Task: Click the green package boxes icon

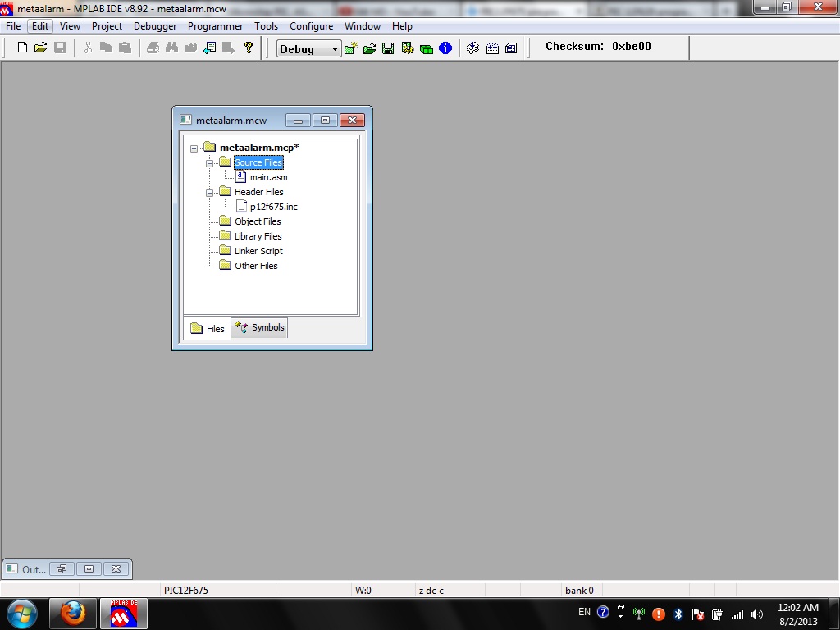Action: click(427, 48)
